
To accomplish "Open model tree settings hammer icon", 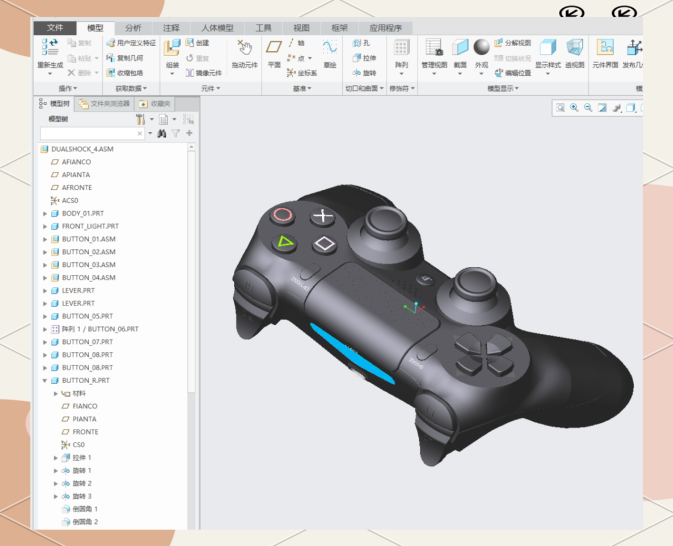I will pyautogui.click(x=140, y=119).
